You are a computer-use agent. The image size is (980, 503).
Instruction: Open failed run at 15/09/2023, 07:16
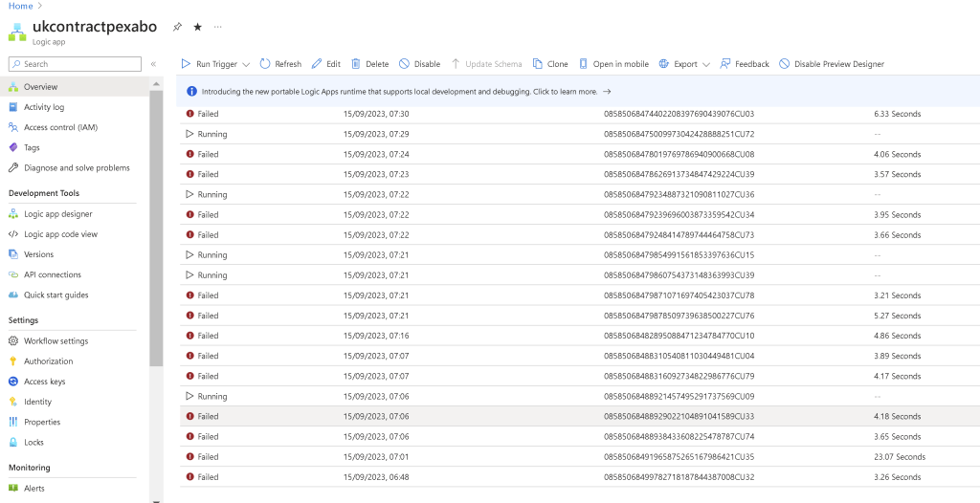pos(580,336)
